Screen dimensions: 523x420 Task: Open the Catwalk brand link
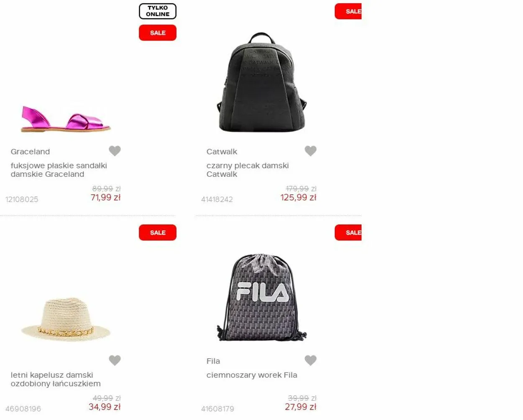[222, 152]
